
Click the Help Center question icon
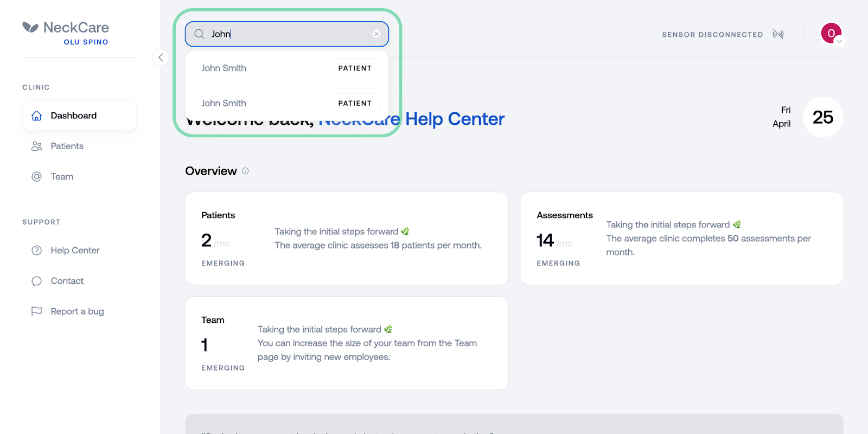[37, 250]
